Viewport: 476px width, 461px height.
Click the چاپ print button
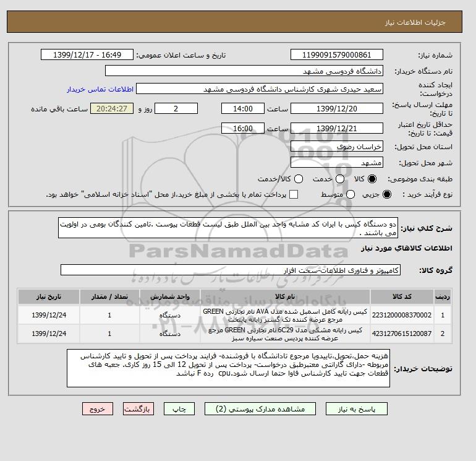tap(179, 409)
